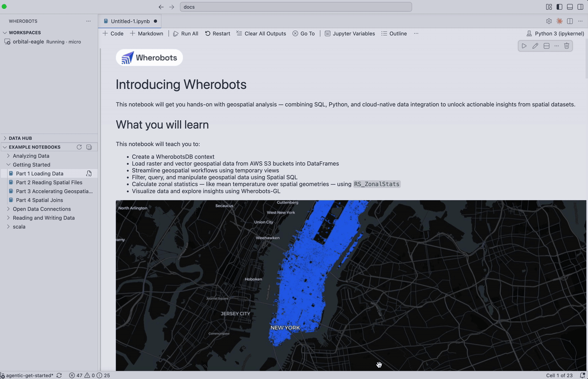Restart the notebook kernel

click(x=218, y=33)
